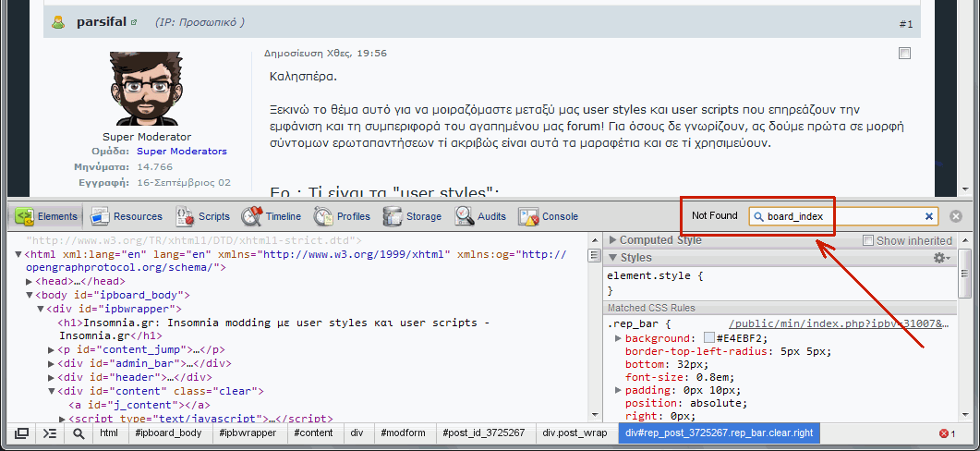
Task: Click the Audits panel icon
Action: [464, 216]
